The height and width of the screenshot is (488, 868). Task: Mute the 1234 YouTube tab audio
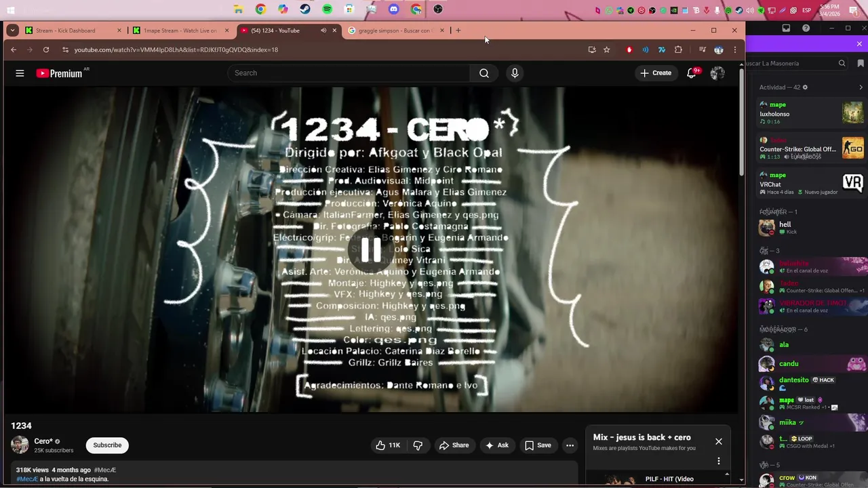point(323,30)
